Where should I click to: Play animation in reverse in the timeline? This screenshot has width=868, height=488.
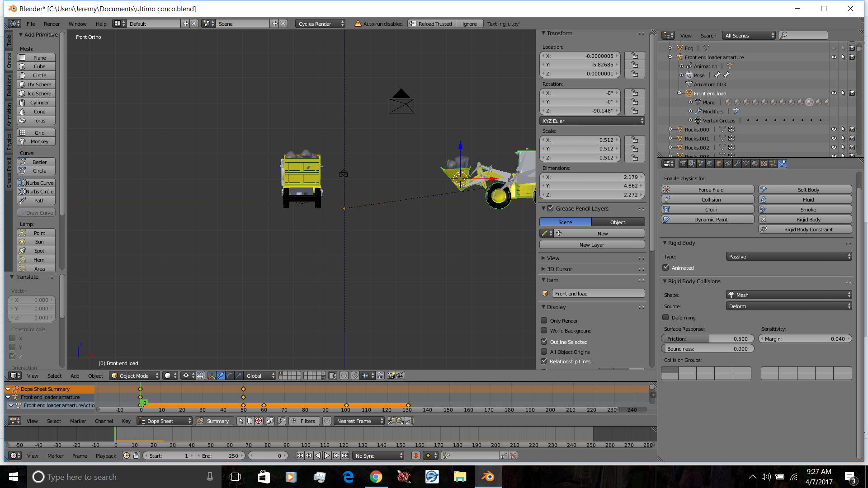[x=318, y=455]
